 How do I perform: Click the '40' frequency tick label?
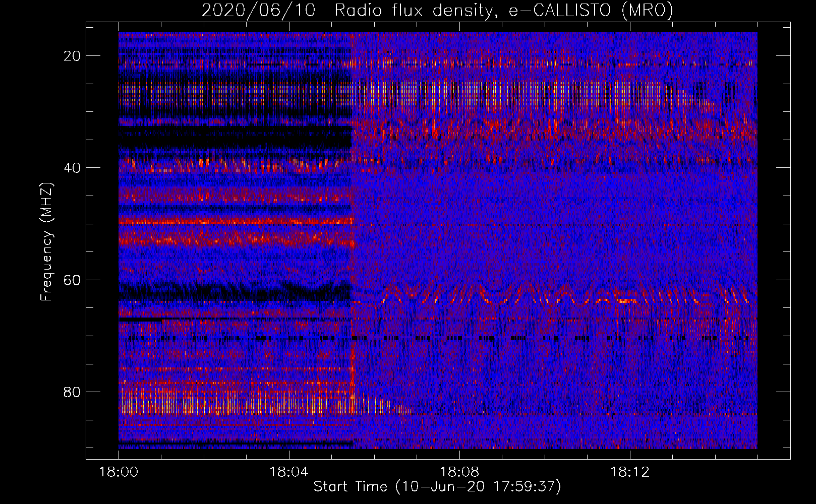73,168
